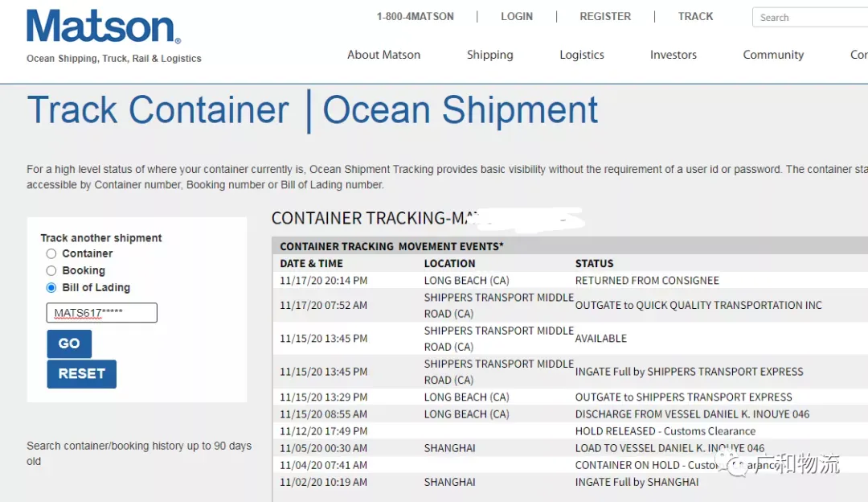Open the Shipping menu

pyautogui.click(x=490, y=55)
